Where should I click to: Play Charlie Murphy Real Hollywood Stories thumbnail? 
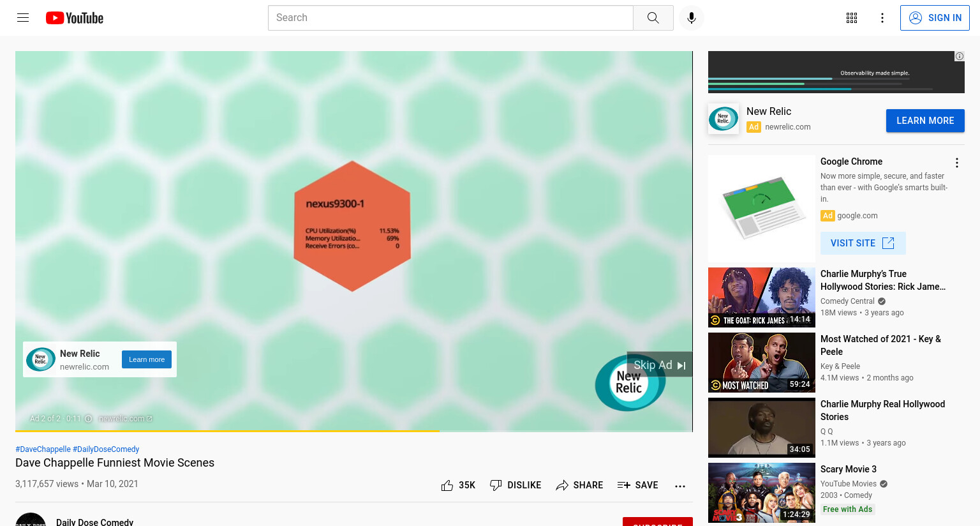762,428
